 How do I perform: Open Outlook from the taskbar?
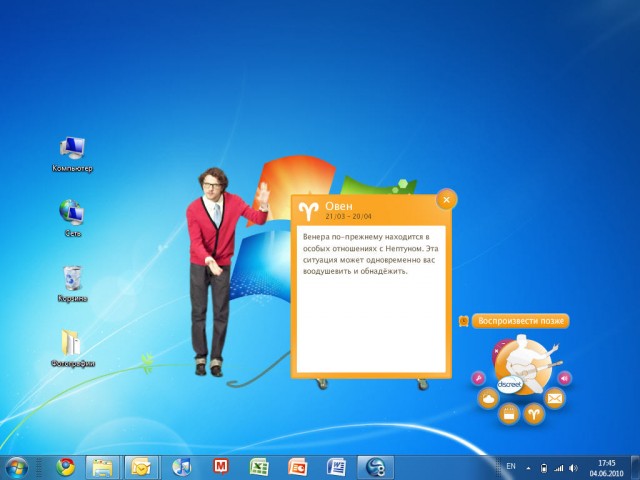141,467
